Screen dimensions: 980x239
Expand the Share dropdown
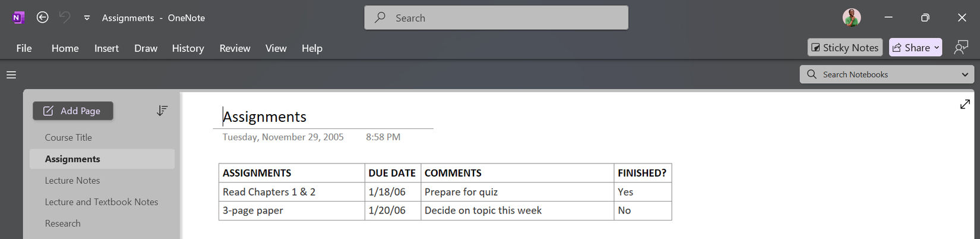937,48
